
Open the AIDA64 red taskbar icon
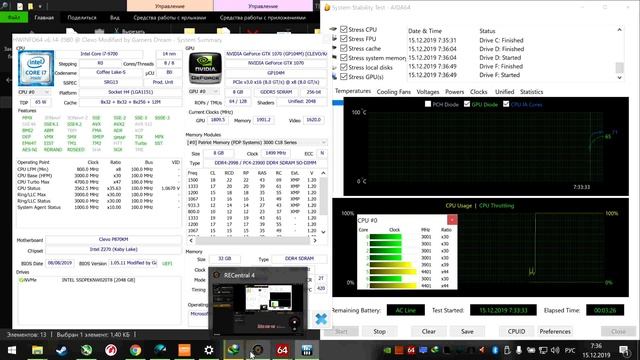click(x=282, y=350)
